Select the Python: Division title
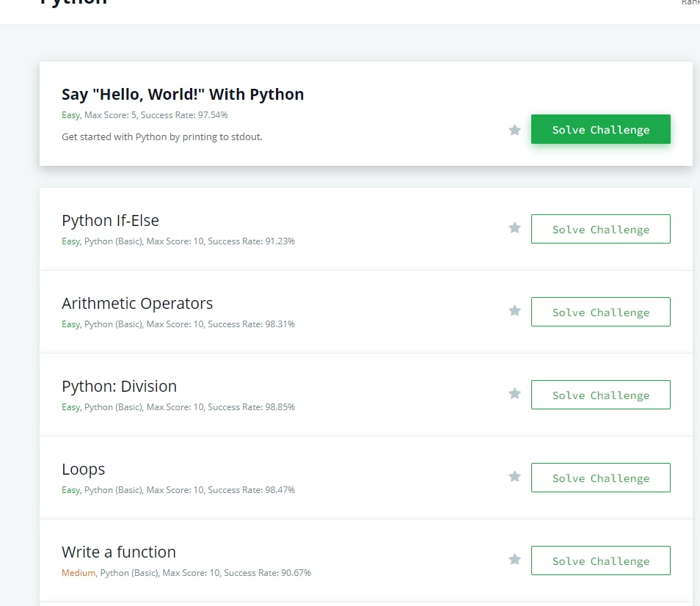This screenshot has width=700, height=606. point(119,387)
